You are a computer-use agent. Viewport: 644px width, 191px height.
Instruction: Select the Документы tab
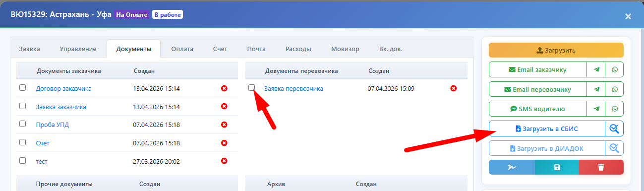133,49
